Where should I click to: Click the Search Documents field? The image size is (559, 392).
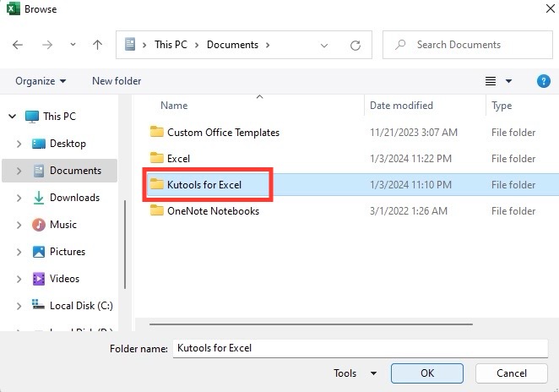(x=467, y=45)
